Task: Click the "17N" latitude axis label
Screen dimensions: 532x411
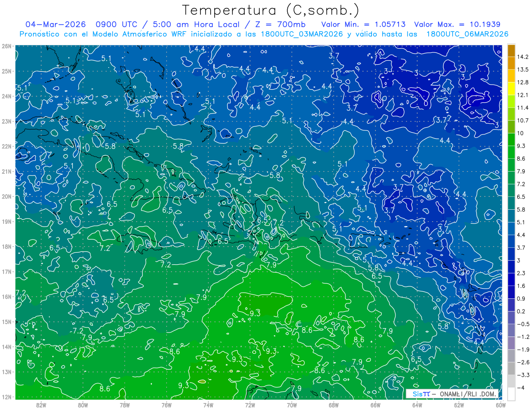Action: tap(7, 271)
